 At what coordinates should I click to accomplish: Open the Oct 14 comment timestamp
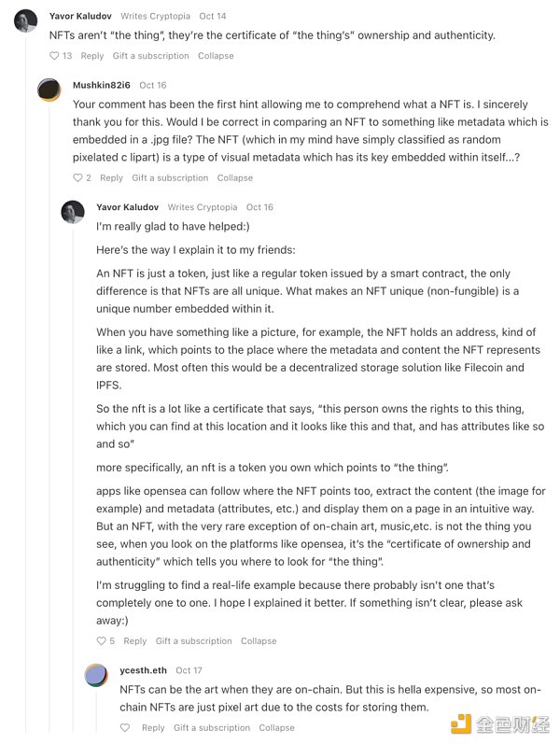click(x=213, y=16)
